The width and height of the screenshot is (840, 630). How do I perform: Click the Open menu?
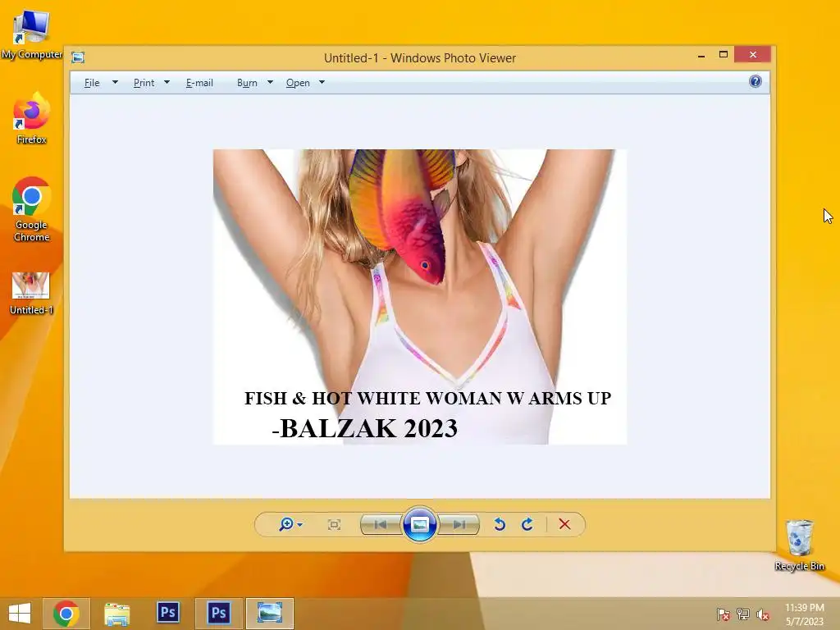(x=298, y=83)
